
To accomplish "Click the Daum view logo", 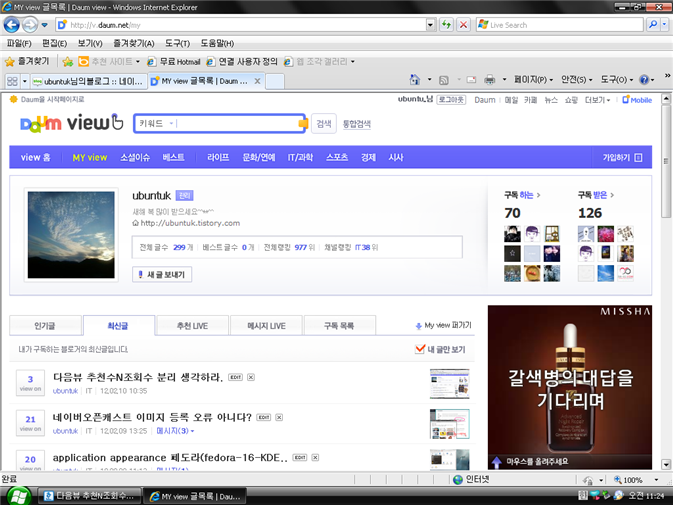I will tap(72, 123).
